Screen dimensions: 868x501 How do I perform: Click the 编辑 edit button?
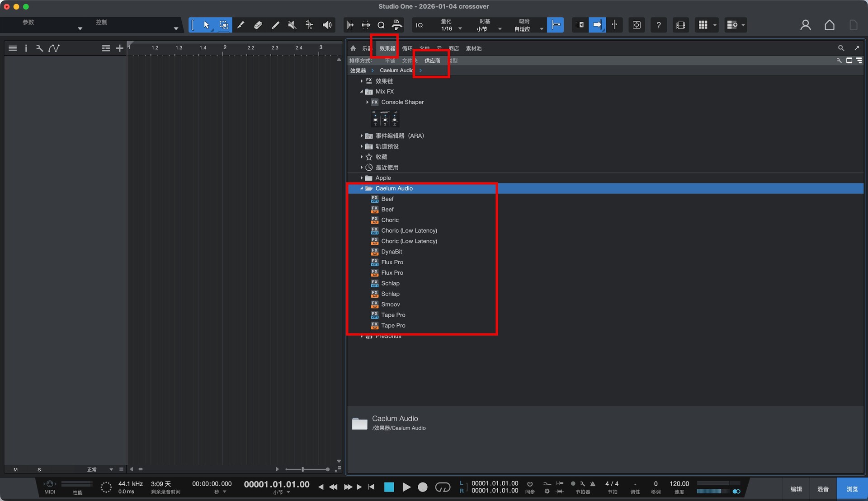click(x=796, y=489)
